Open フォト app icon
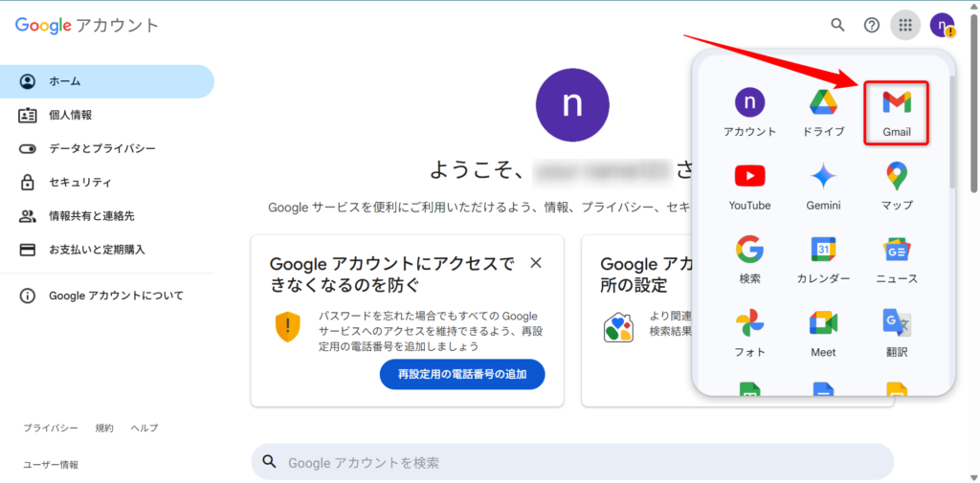The image size is (980, 483). [x=749, y=334]
